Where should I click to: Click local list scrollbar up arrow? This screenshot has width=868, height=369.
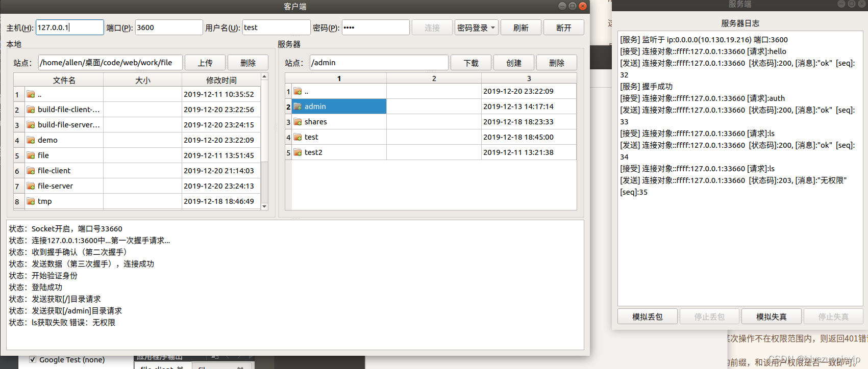coord(264,76)
